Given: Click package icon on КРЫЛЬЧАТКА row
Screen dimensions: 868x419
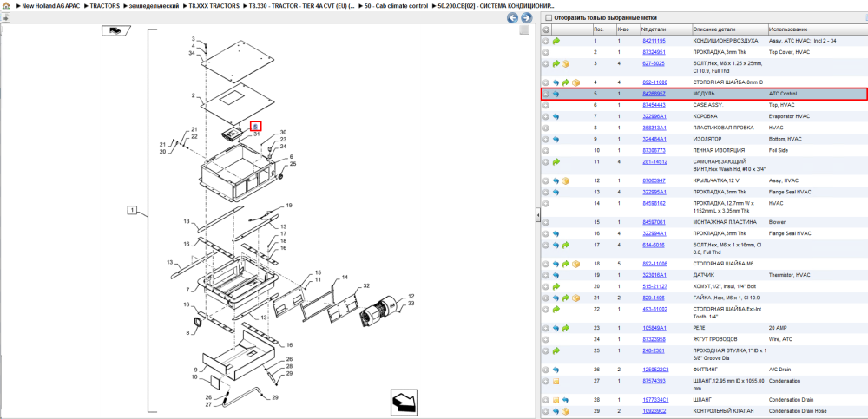Looking at the screenshot, I should (x=566, y=181).
